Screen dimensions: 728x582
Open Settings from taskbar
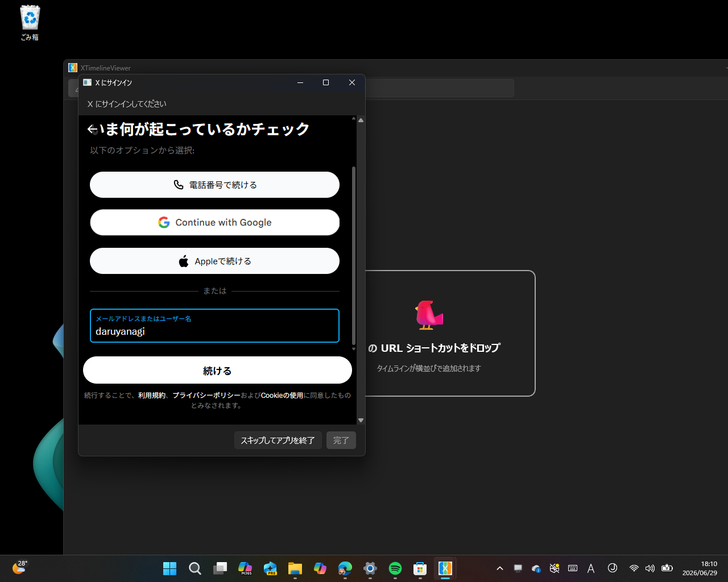370,568
